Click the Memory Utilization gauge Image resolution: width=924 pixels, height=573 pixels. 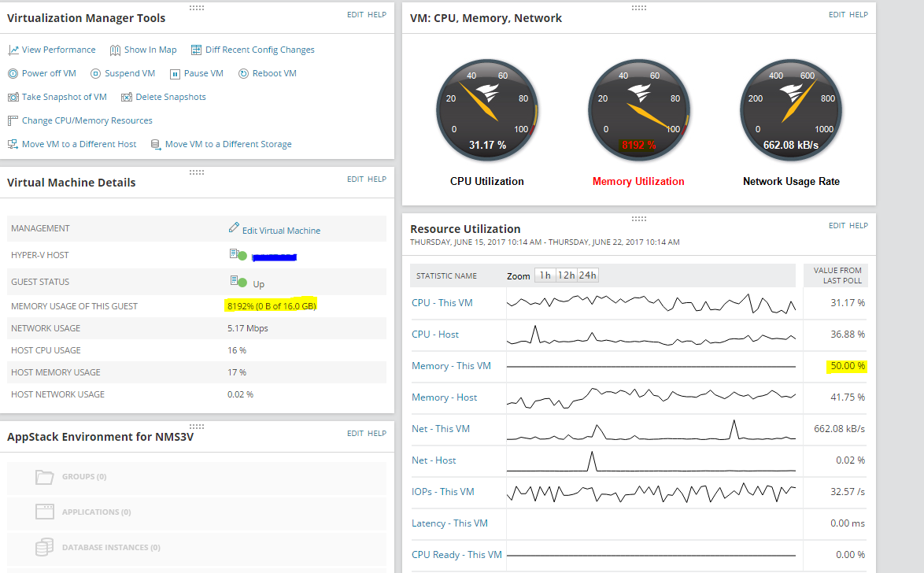(638, 109)
